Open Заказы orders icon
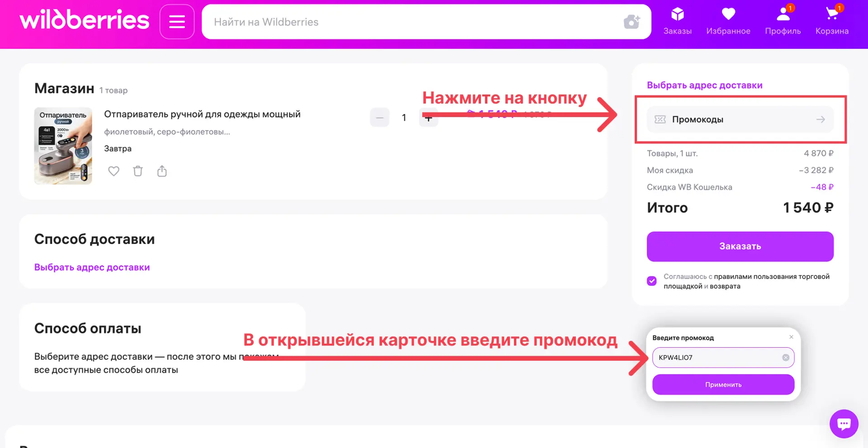868x448 pixels. coord(677,21)
